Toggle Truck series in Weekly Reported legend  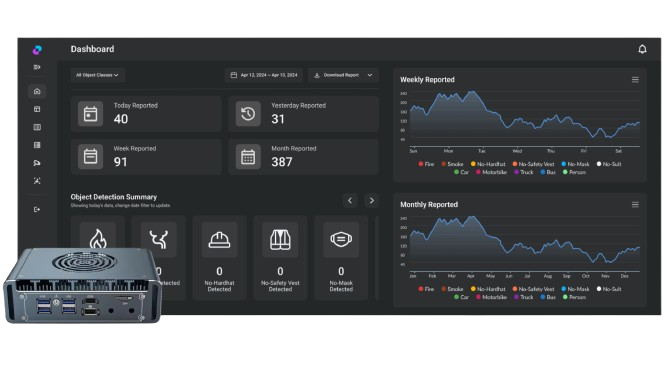click(x=523, y=172)
